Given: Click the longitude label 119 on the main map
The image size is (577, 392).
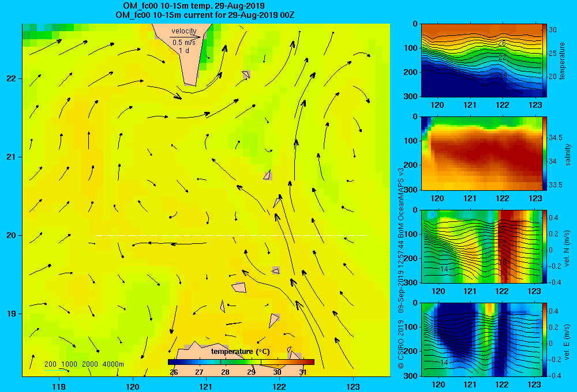Looking at the screenshot, I should click(59, 386).
